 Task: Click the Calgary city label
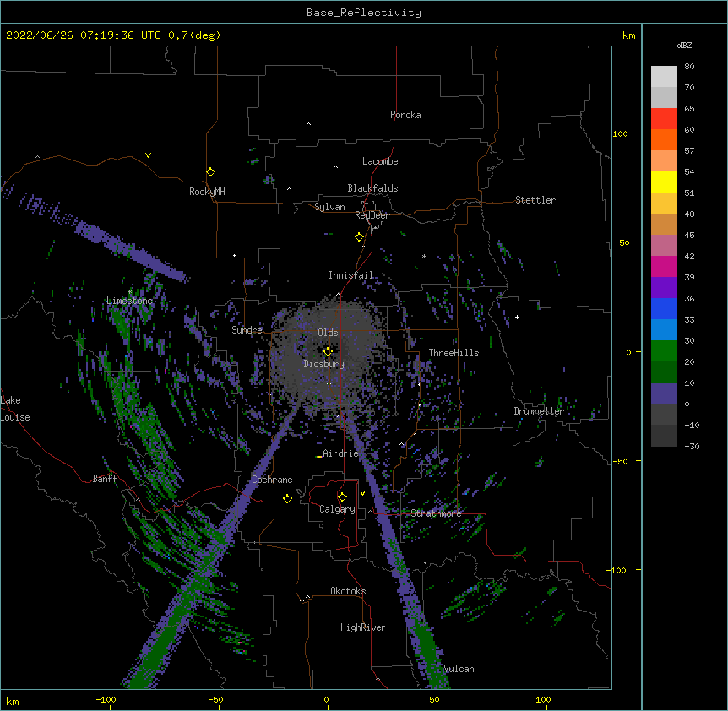(337, 509)
